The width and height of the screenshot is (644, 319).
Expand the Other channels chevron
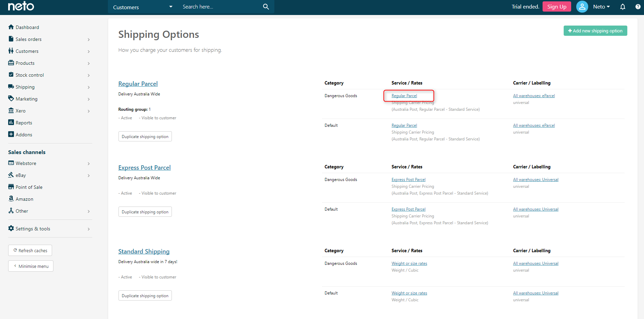click(88, 211)
